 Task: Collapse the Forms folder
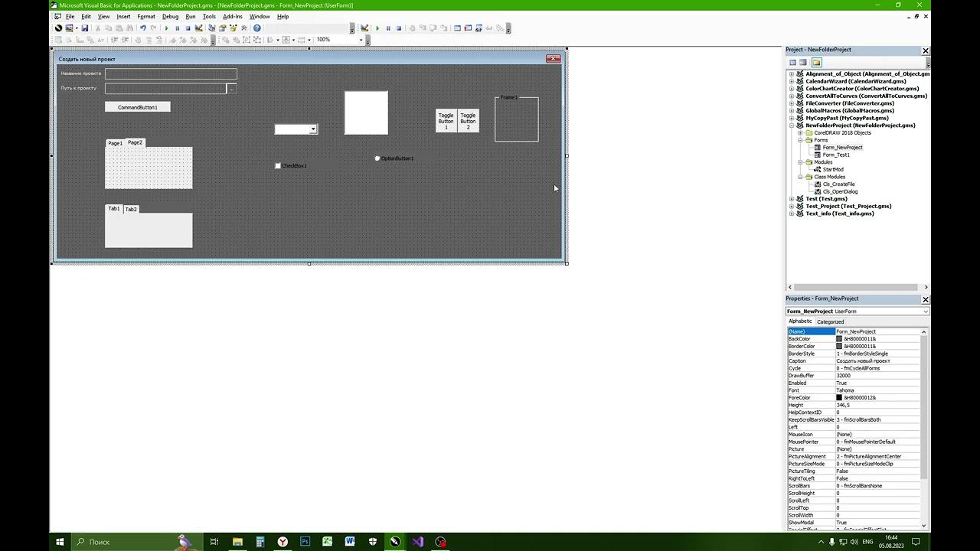[x=800, y=140]
